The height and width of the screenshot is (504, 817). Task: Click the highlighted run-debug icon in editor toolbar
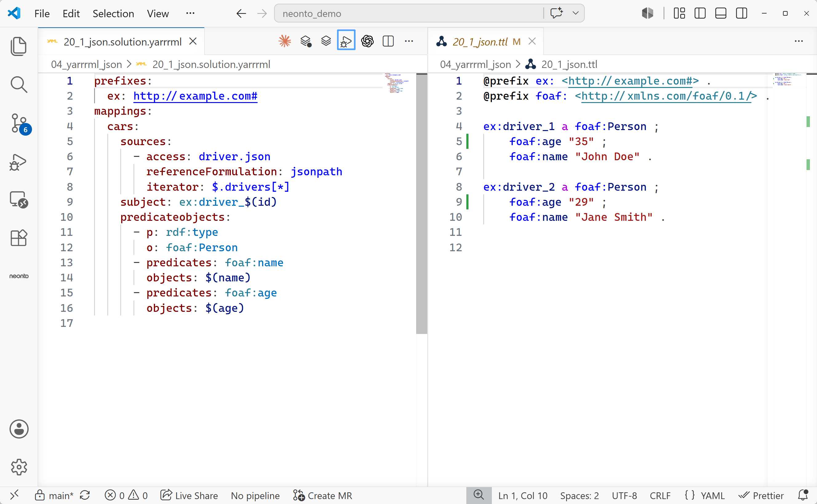click(346, 40)
